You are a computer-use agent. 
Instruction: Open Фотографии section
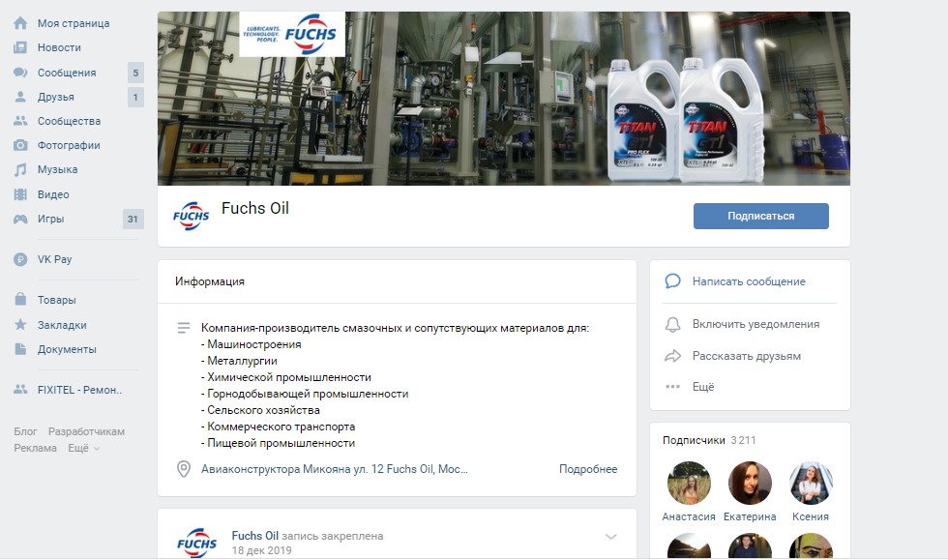coord(69,145)
